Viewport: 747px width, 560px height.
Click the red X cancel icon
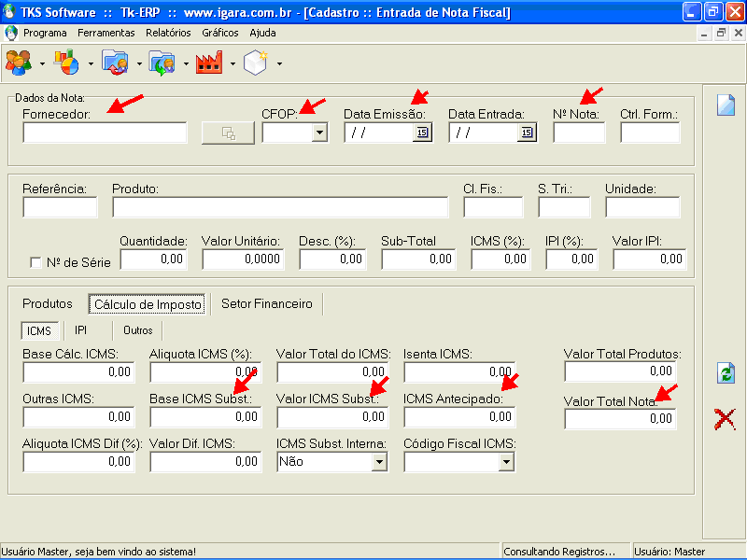[725, 419]
